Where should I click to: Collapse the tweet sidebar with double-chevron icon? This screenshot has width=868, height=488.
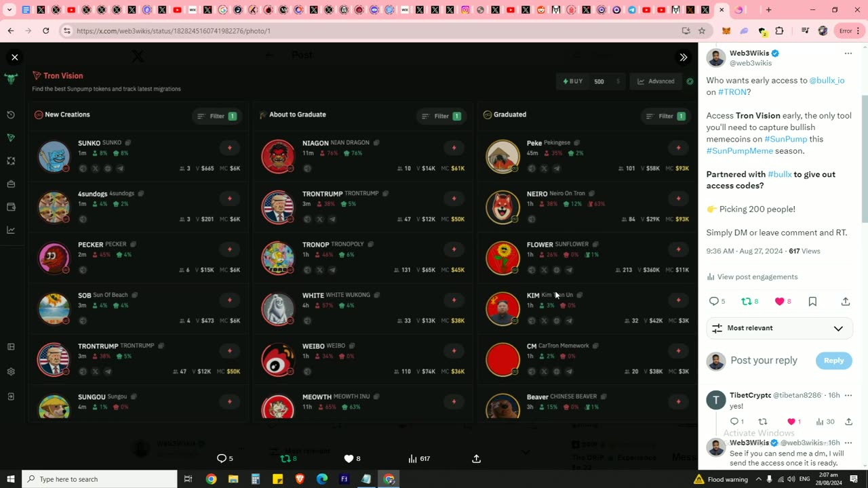684,58
